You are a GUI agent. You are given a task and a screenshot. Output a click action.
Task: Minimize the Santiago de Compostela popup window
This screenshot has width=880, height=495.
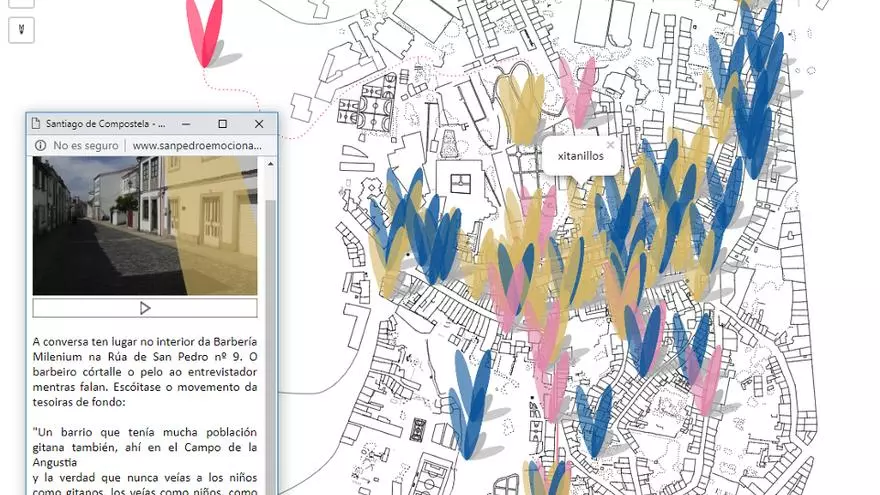(186, 124)
